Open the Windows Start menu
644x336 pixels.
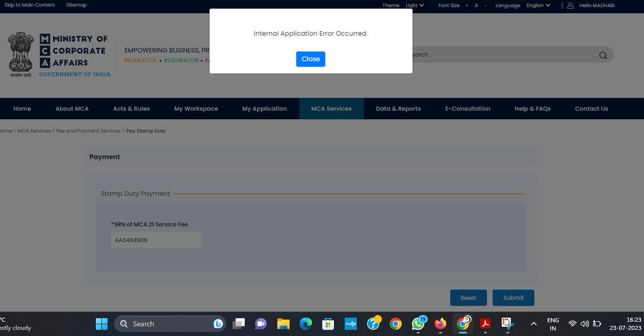pyautogui.click(x=101, y=324)
